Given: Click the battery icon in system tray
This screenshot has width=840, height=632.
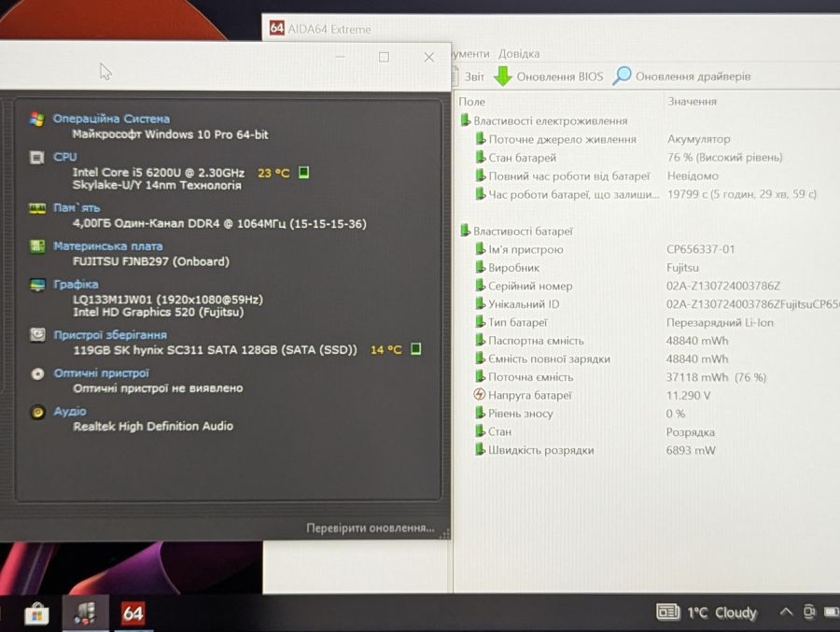Looking at the screenshot, I should (831, 611).
